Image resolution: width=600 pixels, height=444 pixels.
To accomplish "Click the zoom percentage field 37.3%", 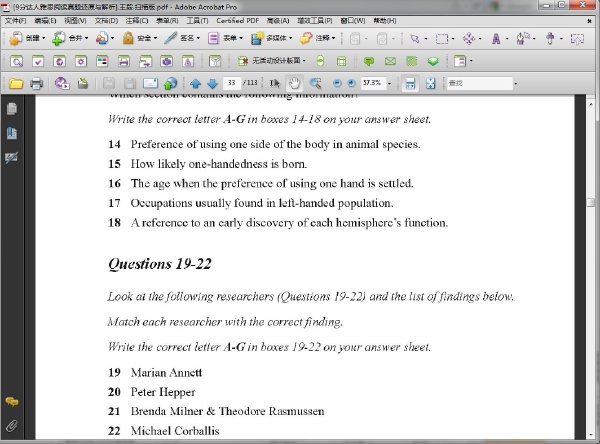I will pos(372,83).
